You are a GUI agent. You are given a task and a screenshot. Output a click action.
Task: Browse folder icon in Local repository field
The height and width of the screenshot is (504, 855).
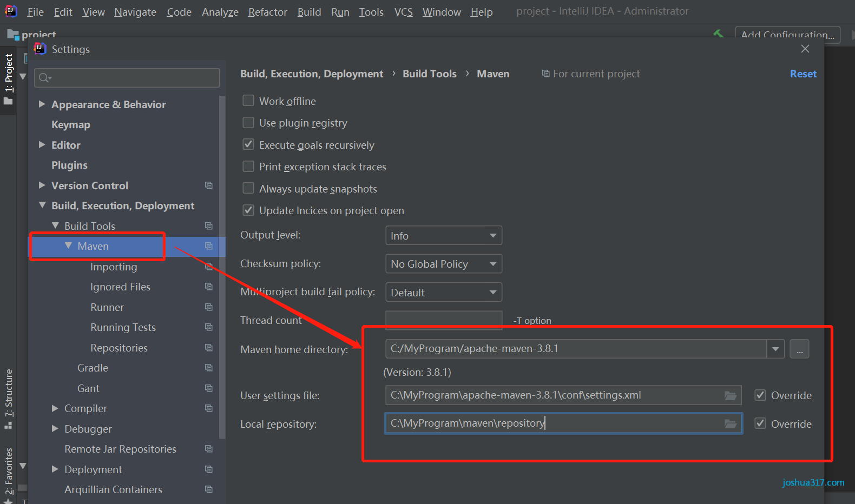coord(731,423)
